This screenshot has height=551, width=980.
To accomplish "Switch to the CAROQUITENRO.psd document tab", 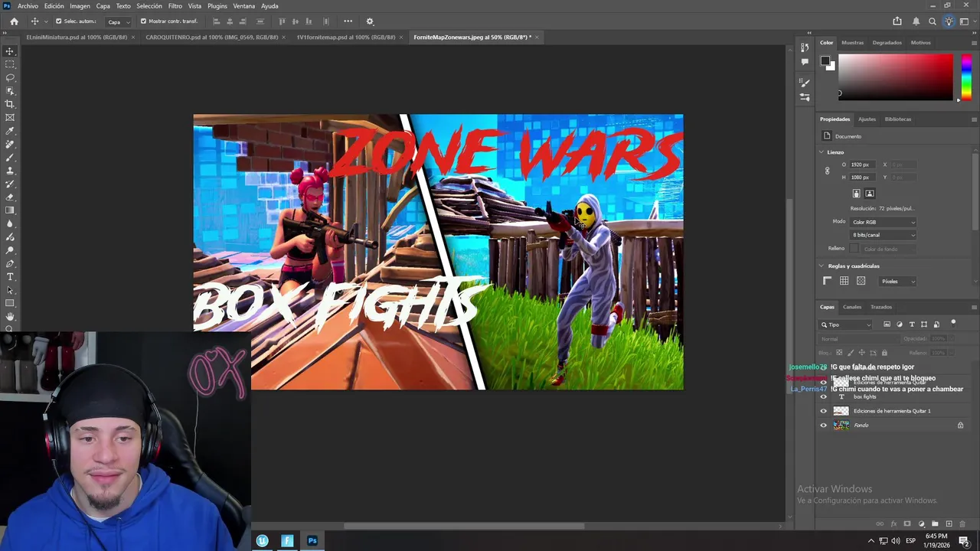I will click(x=212, y=37).
